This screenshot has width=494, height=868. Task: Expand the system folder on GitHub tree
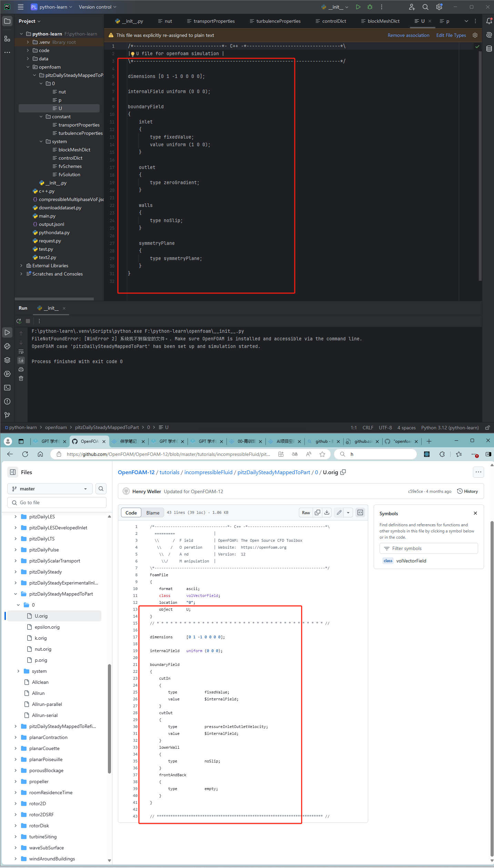coord(18,671)
